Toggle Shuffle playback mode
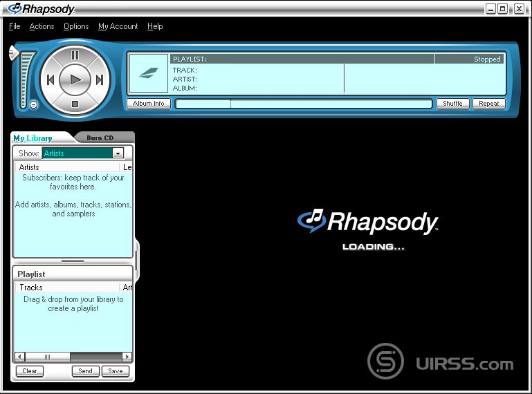Viewport: 532px width, 394px height. 452,104
